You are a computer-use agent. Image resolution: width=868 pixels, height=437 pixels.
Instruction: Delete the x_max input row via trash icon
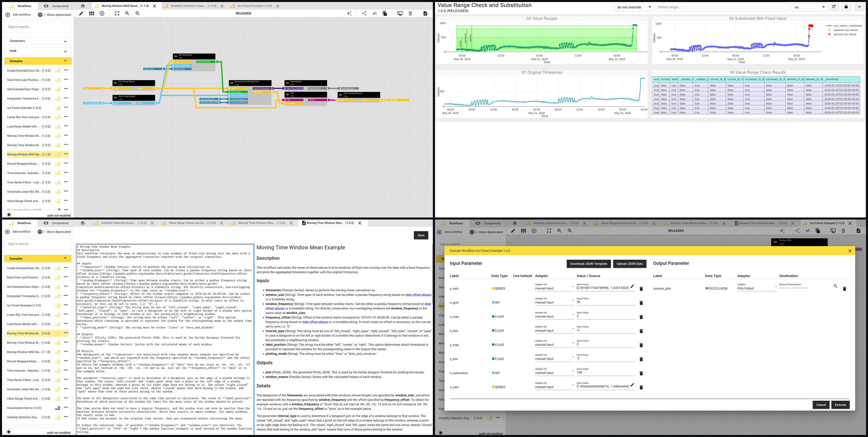[641, 317]
